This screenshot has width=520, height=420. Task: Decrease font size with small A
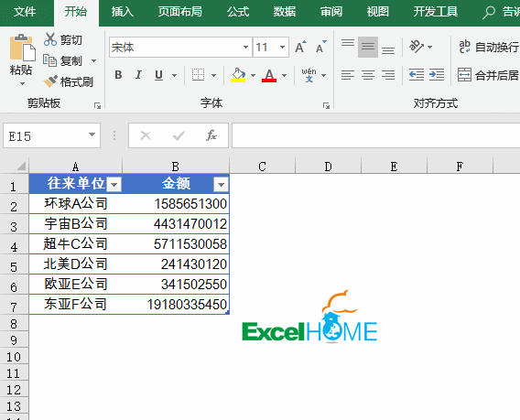coord(320,47)
